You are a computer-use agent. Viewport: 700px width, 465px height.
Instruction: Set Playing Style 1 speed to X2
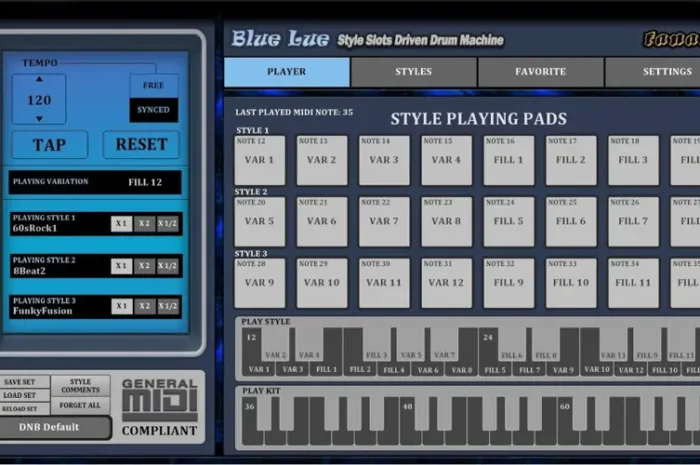pos(144,224)
